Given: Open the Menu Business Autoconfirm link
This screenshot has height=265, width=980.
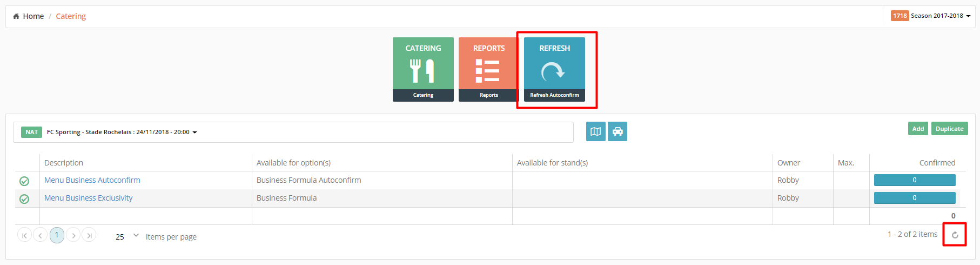Looking at the screenshot, I should click(92, 180).
